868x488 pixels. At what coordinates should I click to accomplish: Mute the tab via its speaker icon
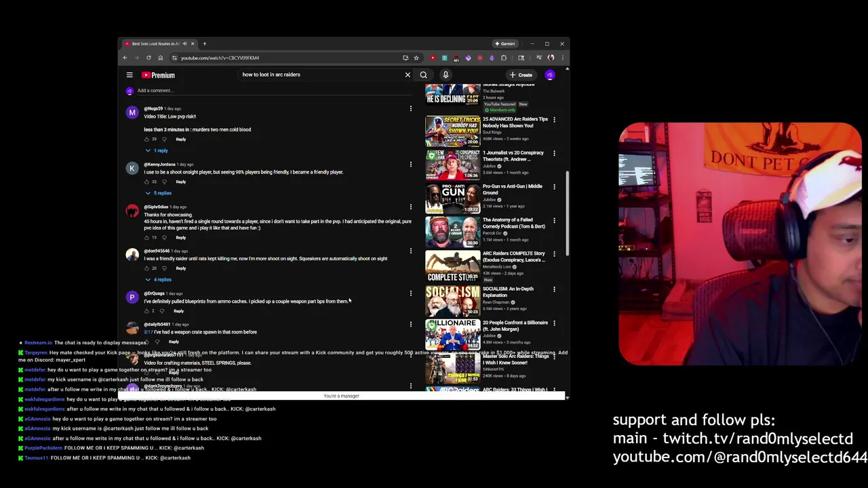(x=184, y=44)
